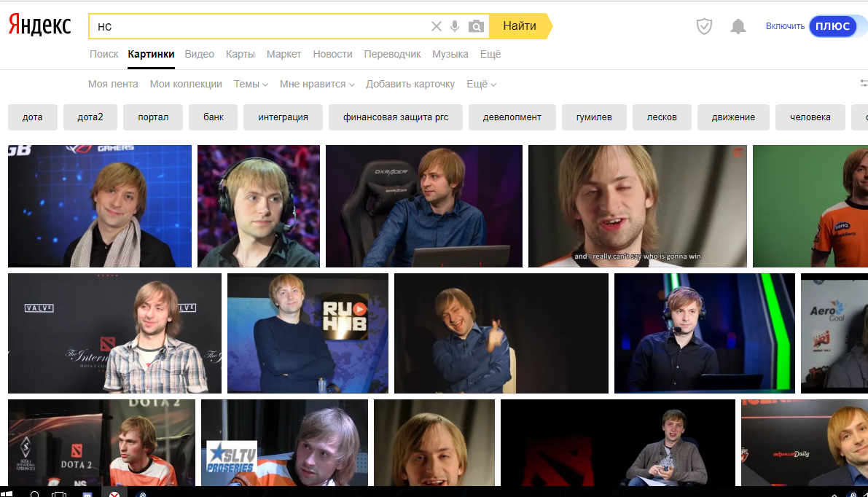
Task: Open Steam from the taskbar
Action: click(x=141, y=493)
